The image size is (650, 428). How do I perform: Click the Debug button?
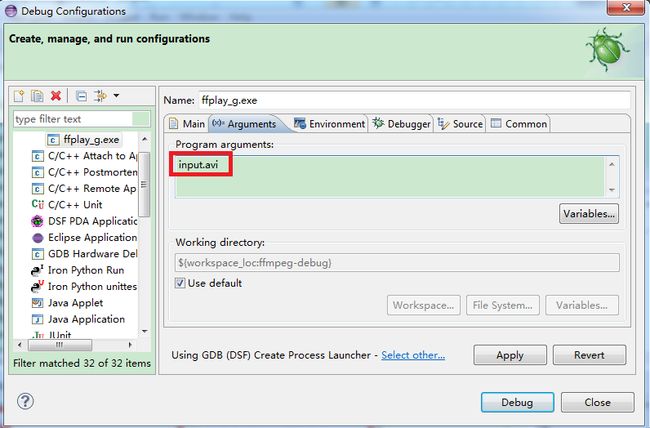point(517,402)
